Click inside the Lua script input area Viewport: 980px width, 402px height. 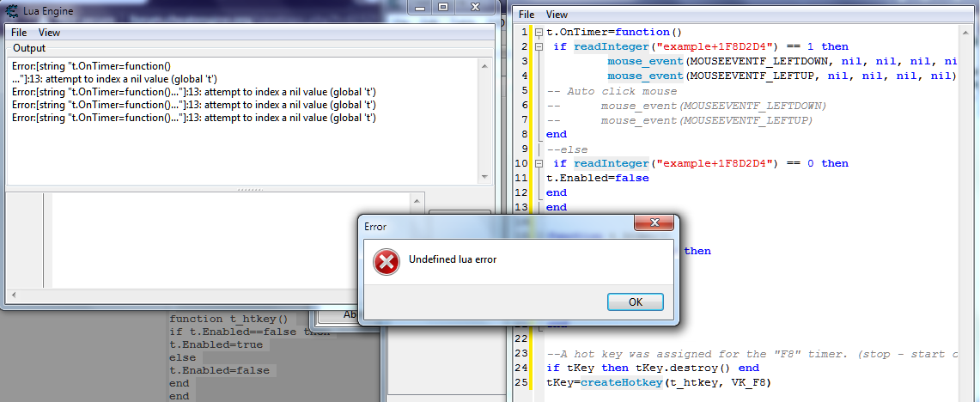[230, 240]
